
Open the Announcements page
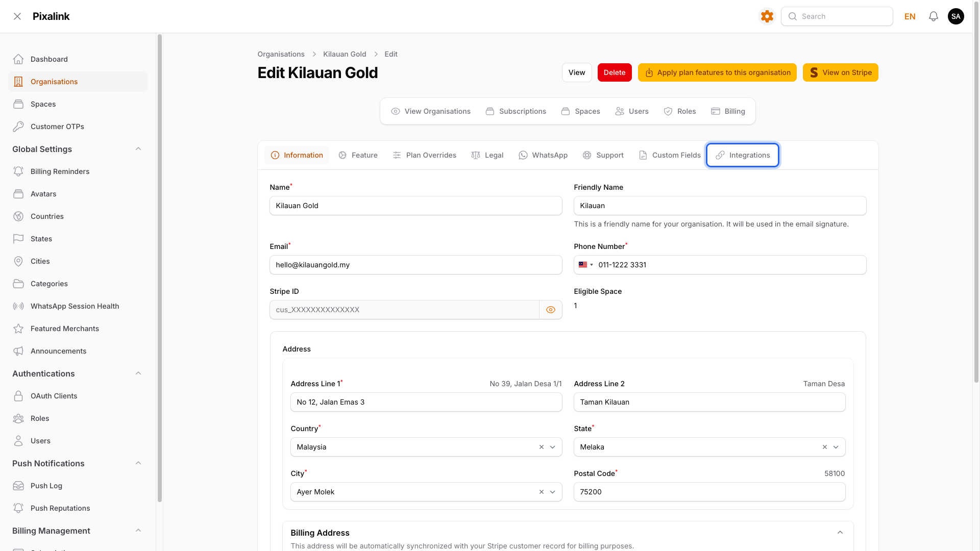(x=78, y=351)
